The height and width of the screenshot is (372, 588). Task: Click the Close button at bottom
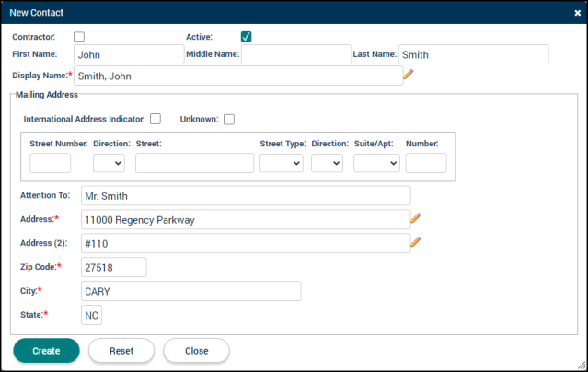[x=197, y=351]
